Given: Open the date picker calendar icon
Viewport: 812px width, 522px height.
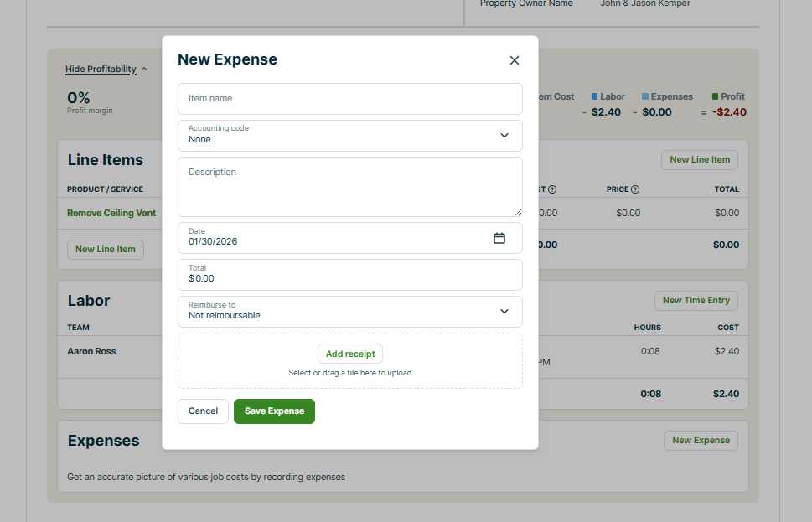Looking at the screenshot, I should tap(499, 238).
